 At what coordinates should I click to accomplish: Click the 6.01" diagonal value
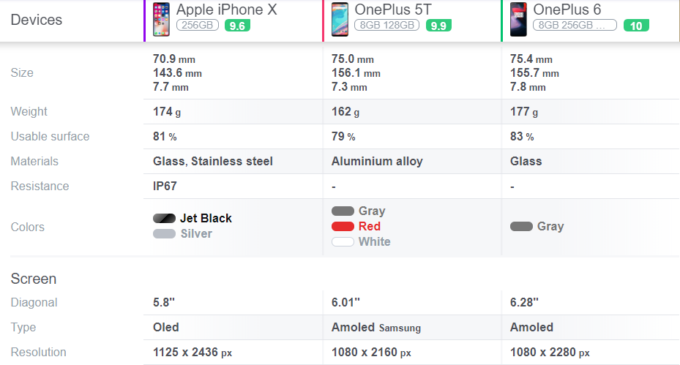point(346,302)
